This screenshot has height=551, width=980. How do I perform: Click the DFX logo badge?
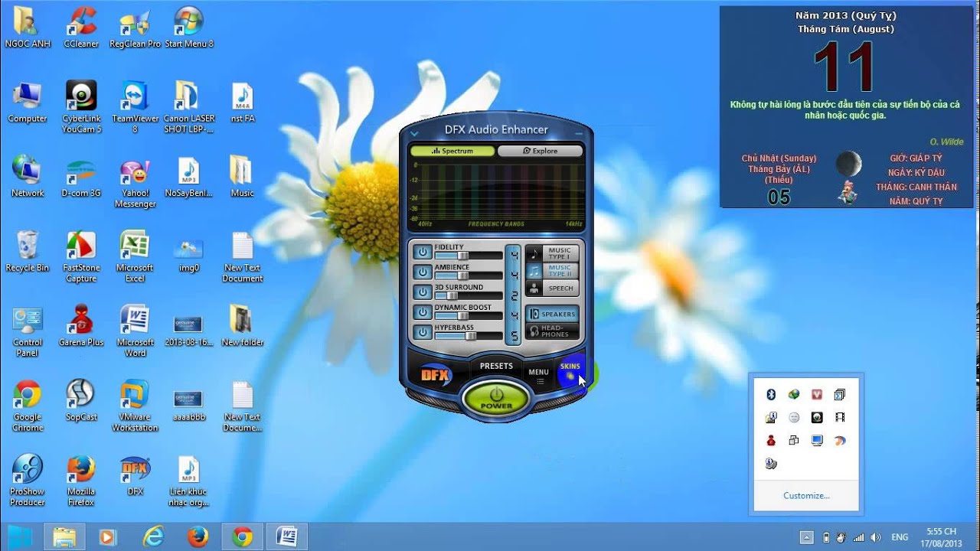tap(437, 374)
